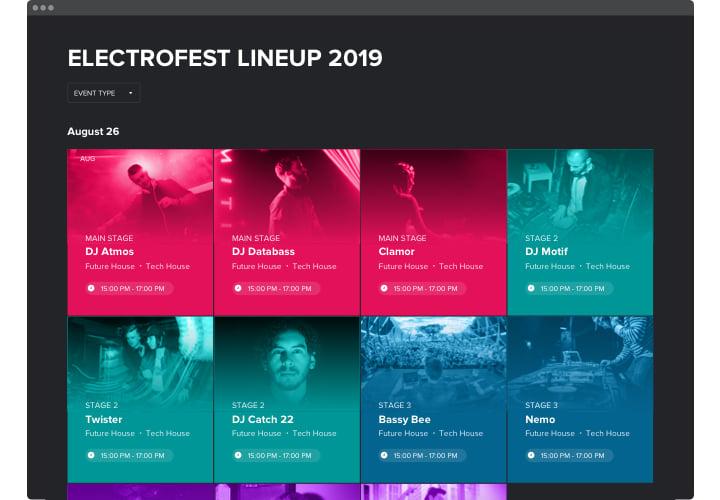Click the time pill on Clamor card
Image resolution: width=720 pixels, height=500 pixels.
(x=421, y=288)
